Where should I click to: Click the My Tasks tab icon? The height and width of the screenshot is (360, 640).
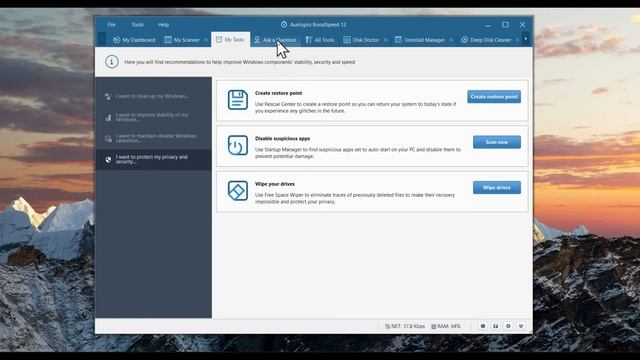tap(219, 39)
